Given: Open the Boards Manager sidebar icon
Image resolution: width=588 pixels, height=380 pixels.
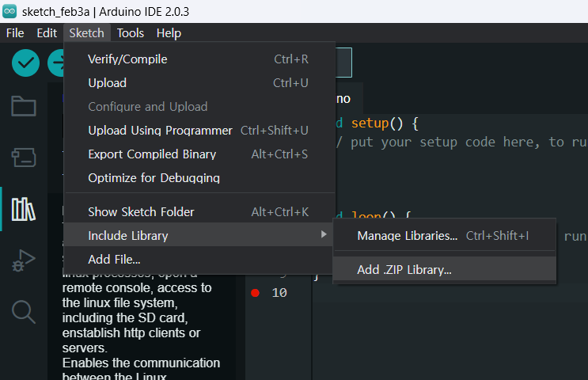Looking at the screenshot, I should tap(23, 158).
